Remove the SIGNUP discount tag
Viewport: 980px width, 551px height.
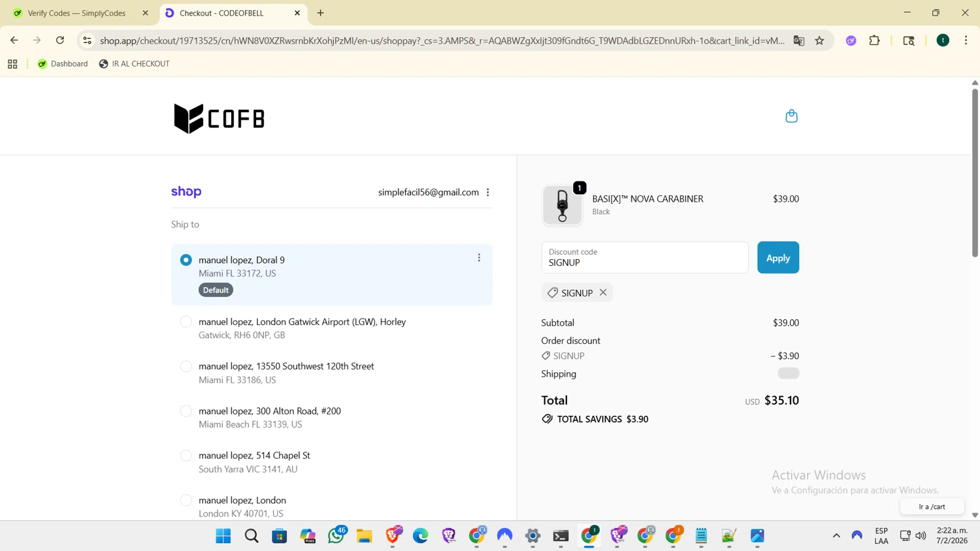(603, 292)
